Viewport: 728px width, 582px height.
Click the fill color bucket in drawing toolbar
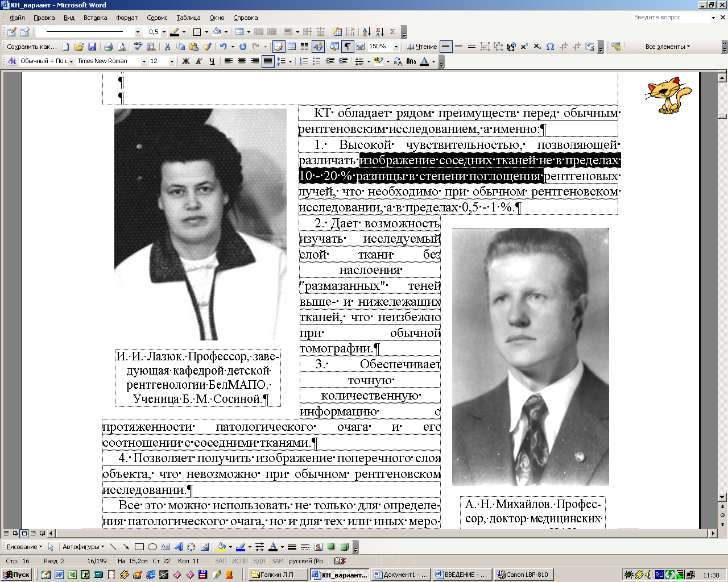click(x=221, y=547)
